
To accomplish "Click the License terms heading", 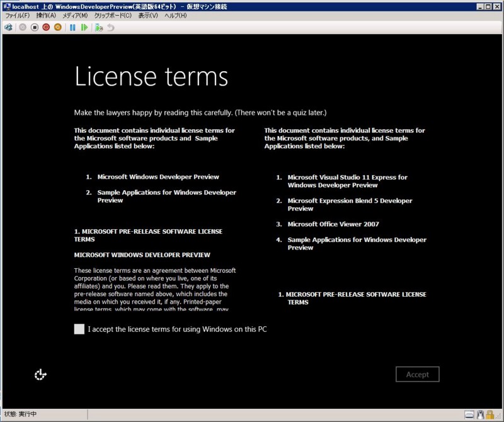I will 151,76.
